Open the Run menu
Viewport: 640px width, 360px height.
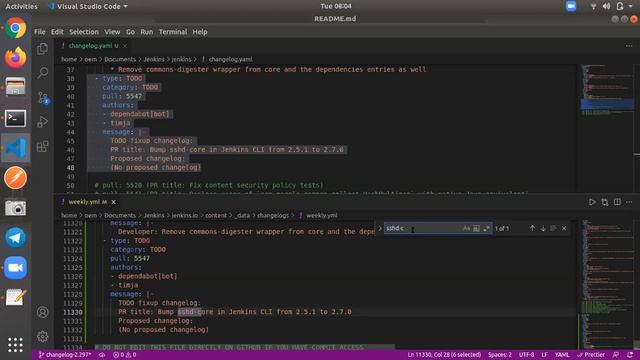147,32
